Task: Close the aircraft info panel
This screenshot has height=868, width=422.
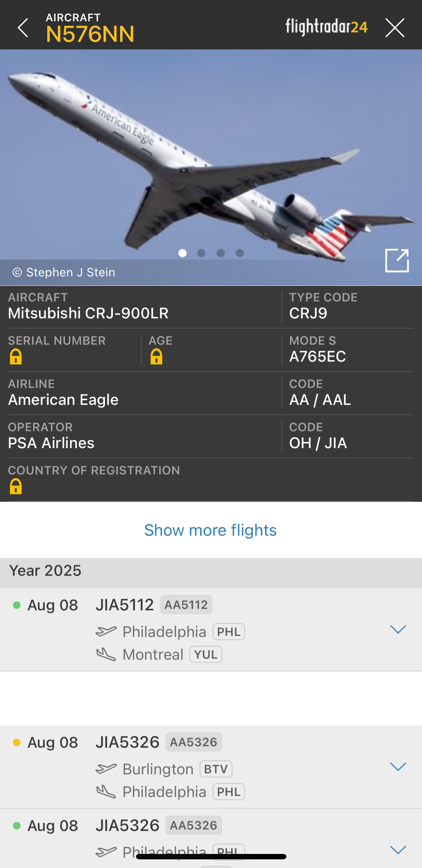Action: coord(395,28)
